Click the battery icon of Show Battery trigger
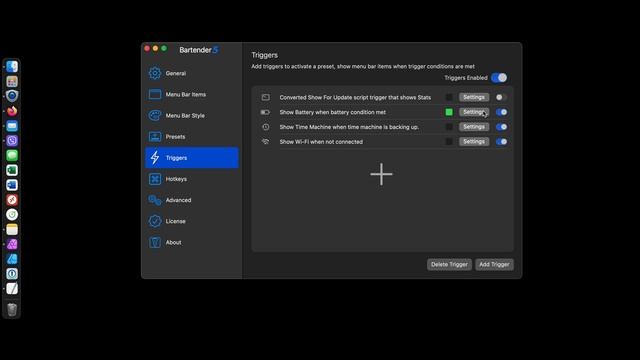 tap(265, 112)
